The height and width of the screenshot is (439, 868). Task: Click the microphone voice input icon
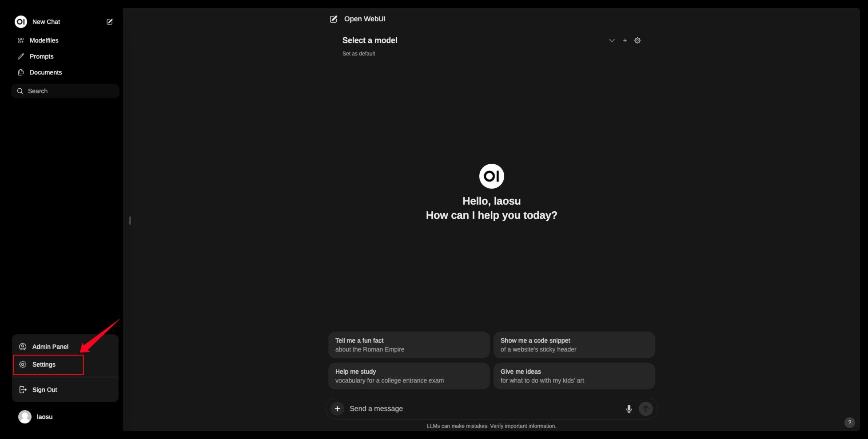coord(629,409)
